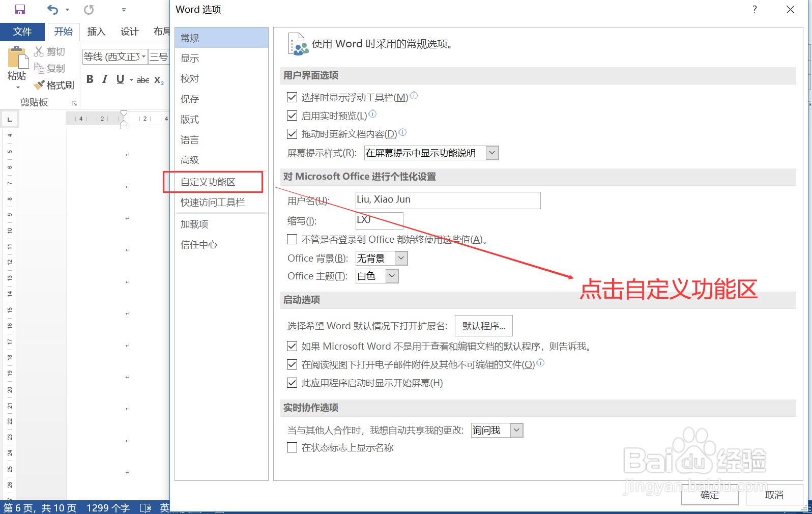The width and height of the screenshot is (812, 514).
Task: Click the Copy (复制) icon
Action: (39, 68)
